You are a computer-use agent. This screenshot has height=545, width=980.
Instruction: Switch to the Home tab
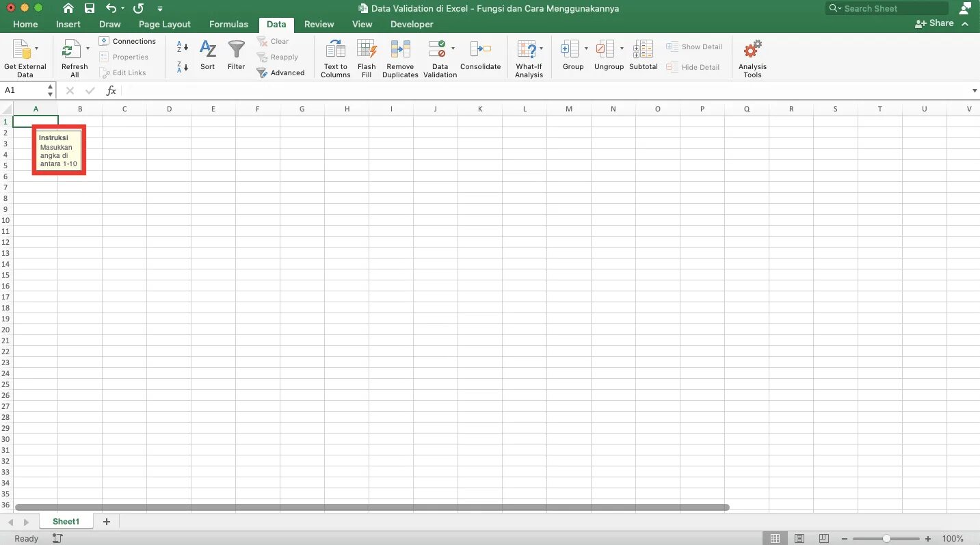[x=25, y=24]
